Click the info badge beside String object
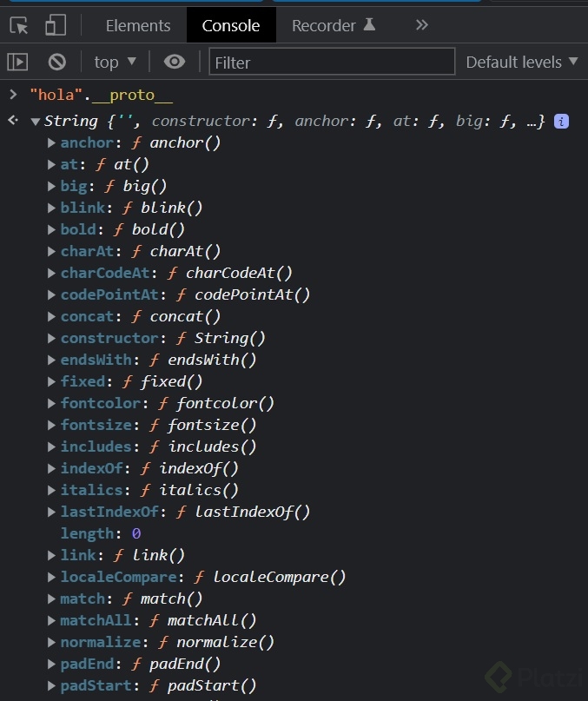The width and height of the screenshot is (588, 701). (x=562, y=122)
